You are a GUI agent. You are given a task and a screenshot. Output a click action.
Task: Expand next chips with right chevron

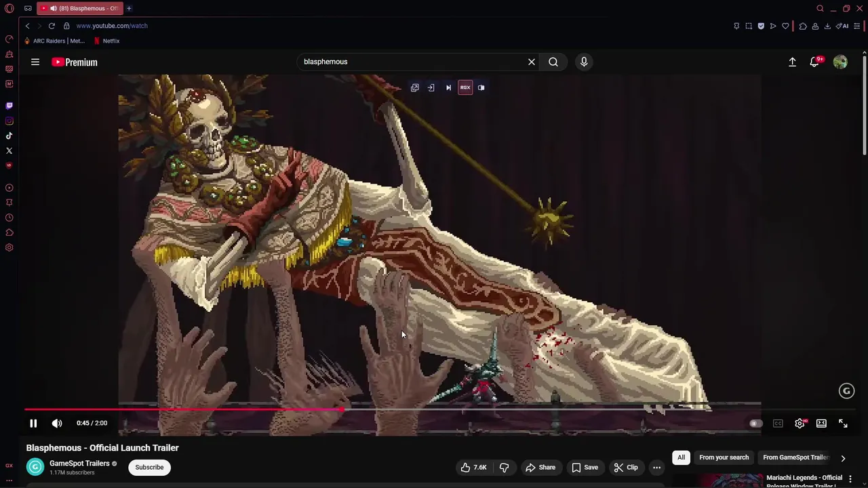(843, 457)
